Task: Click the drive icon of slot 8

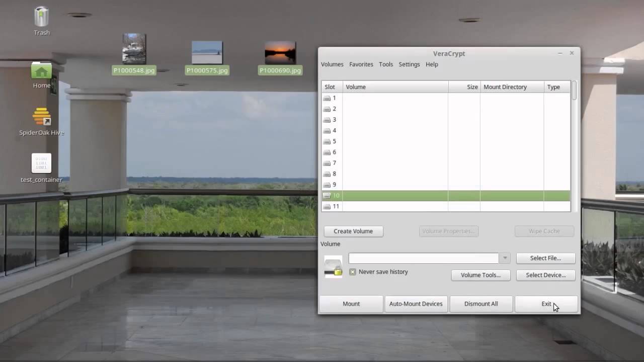Action: 327,174
